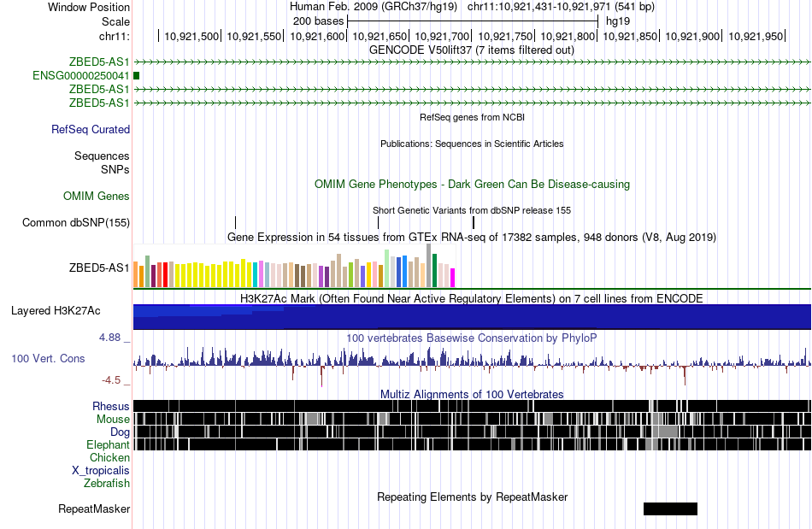
Task: Click the GENCODE V50lift37 track title
Action: [x=472, y=50]
